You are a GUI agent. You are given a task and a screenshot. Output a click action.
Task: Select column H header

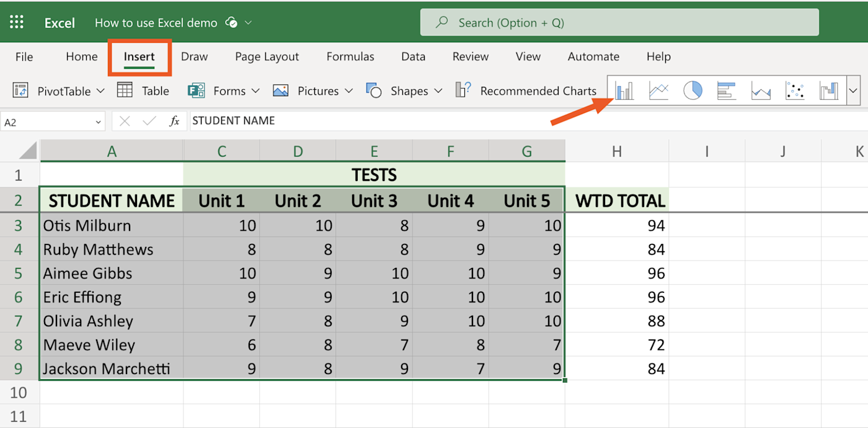click(x=616, y=151)
